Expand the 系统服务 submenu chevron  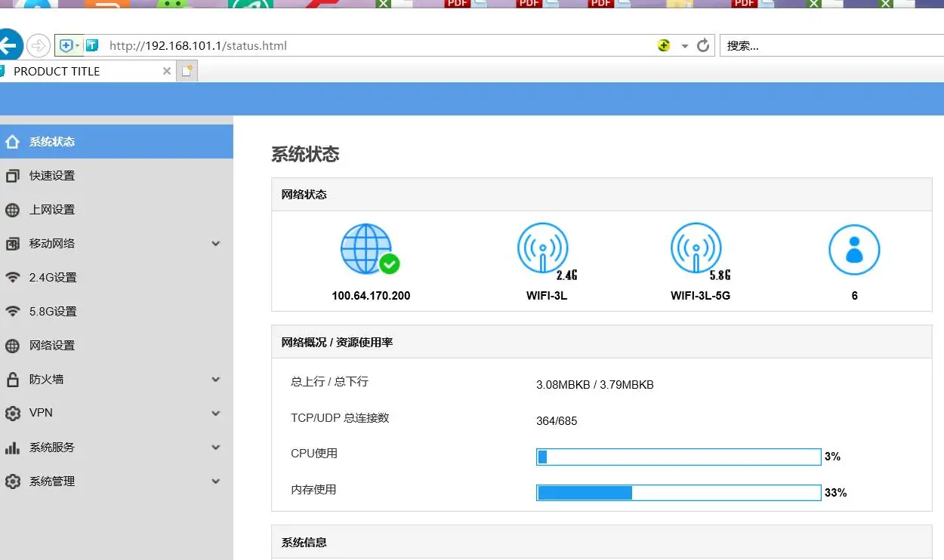pyautogui.click(x=216, y=448)
